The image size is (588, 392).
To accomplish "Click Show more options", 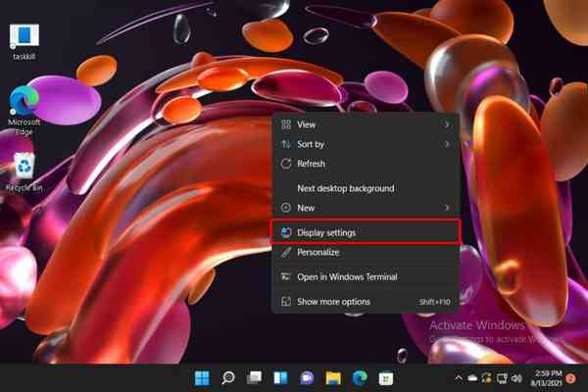I will coord(365,302).
